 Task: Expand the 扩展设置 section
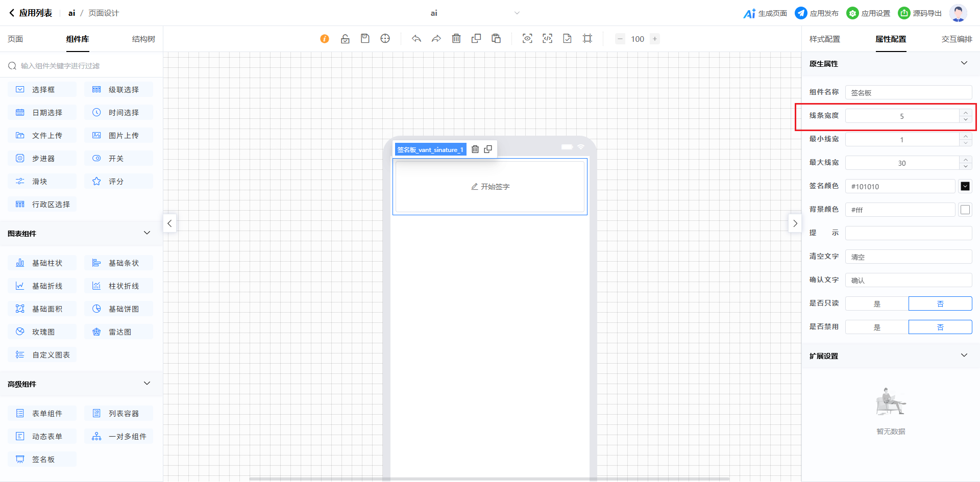964,356
